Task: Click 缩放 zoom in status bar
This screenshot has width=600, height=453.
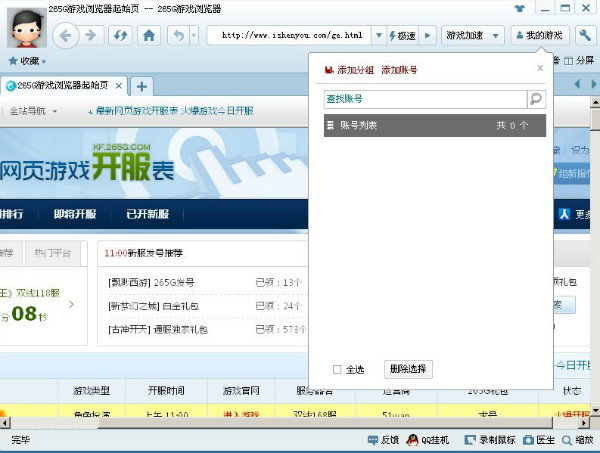Action: [x=578, y=440]
